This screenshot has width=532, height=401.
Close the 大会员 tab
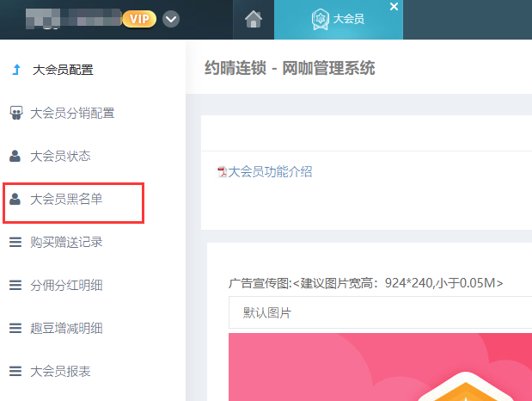click(394, 7)
